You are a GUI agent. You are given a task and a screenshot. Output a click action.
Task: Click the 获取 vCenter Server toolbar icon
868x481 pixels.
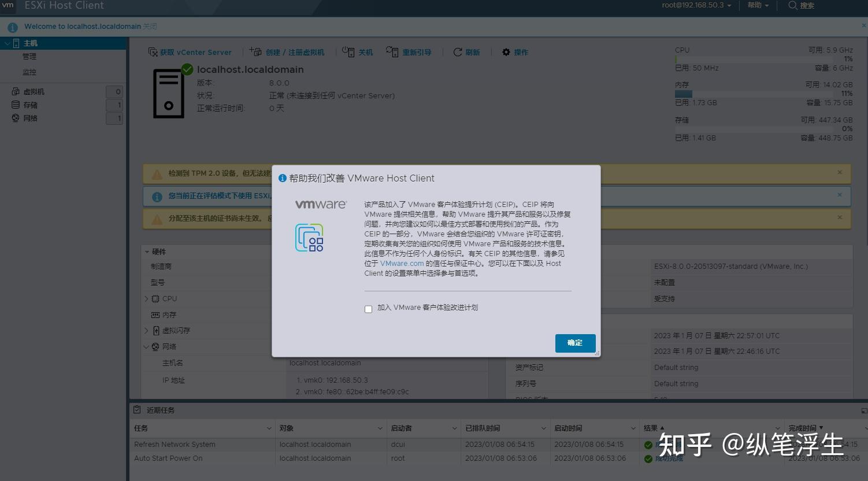(153, 52)
